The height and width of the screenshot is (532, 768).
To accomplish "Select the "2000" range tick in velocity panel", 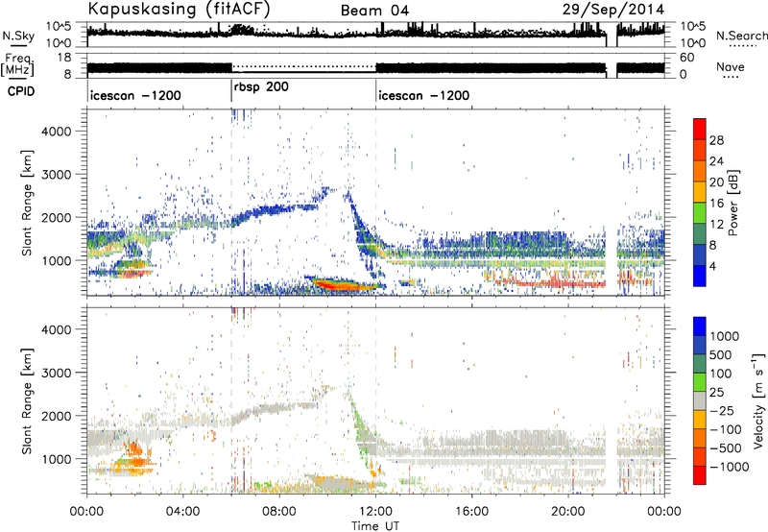I will click(x=57, y=416).
